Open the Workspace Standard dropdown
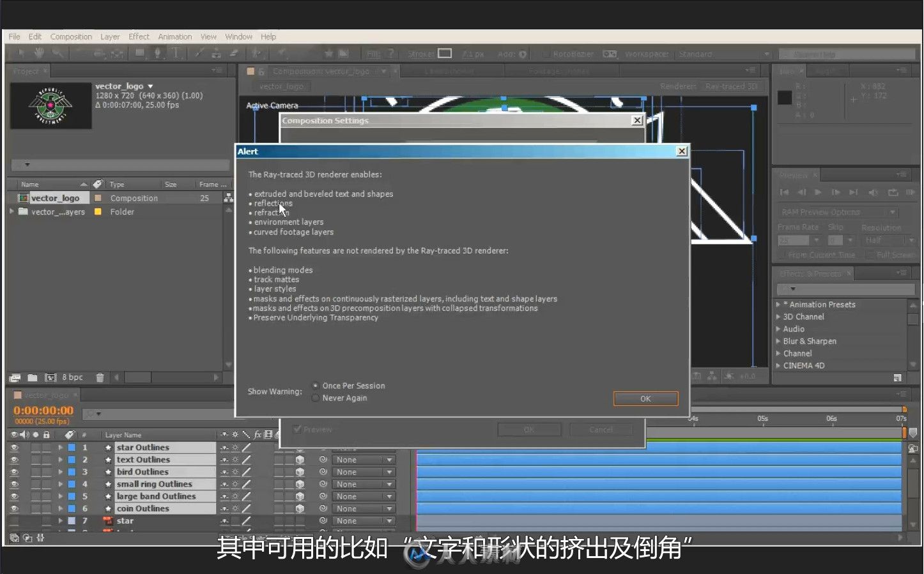Screen dimensions: 924x574 tap(724, 54)
